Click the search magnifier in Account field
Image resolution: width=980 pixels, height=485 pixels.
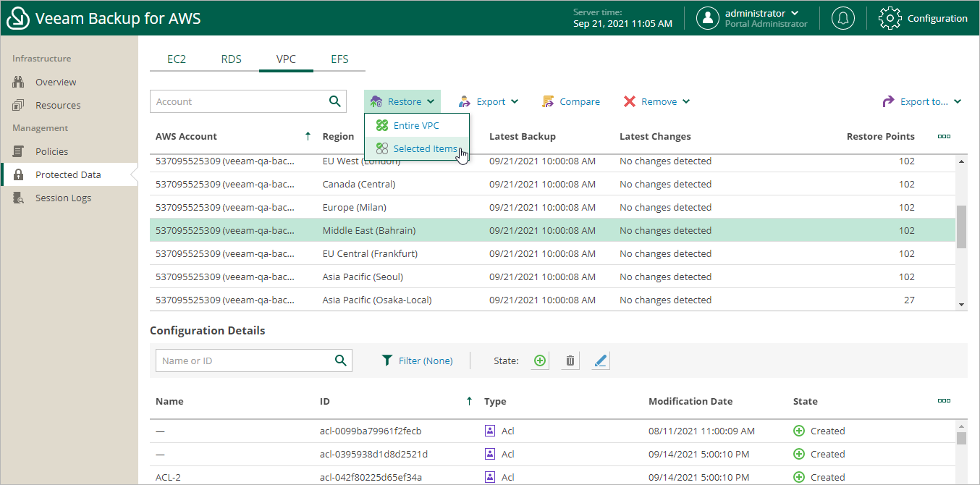[335, 101]
